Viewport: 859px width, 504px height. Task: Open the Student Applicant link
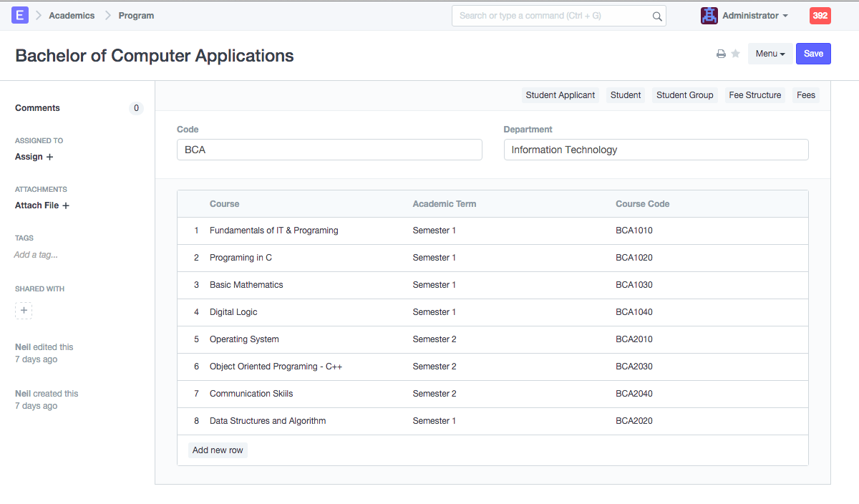[560, 95]
